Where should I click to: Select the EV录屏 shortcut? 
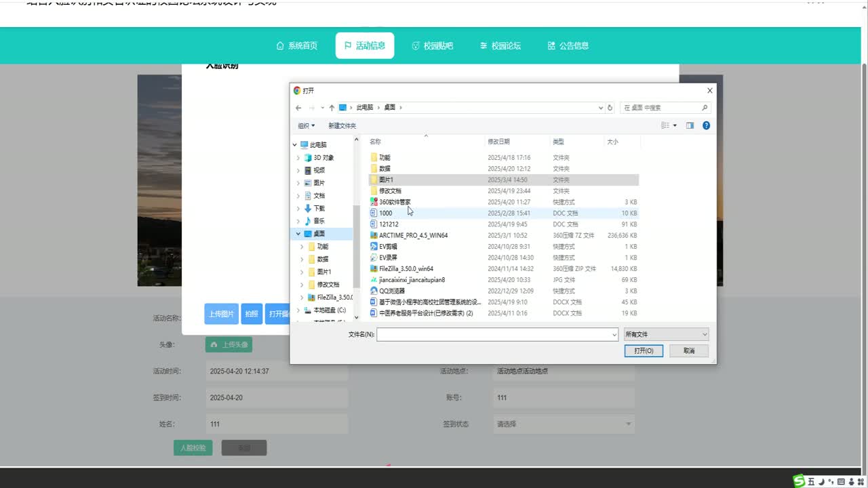click(387, 258)
